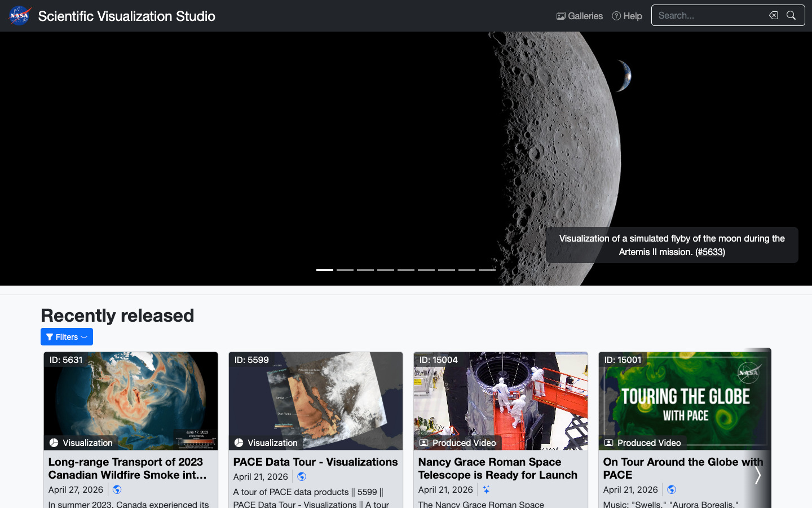Select the second carousel slide indicator
Screen dimensions: 812x508
(x=345, y=270)
